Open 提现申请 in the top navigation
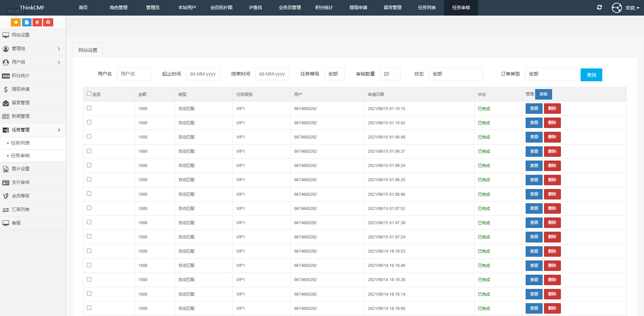Viewport: 644px width, 316px height. 358,7
